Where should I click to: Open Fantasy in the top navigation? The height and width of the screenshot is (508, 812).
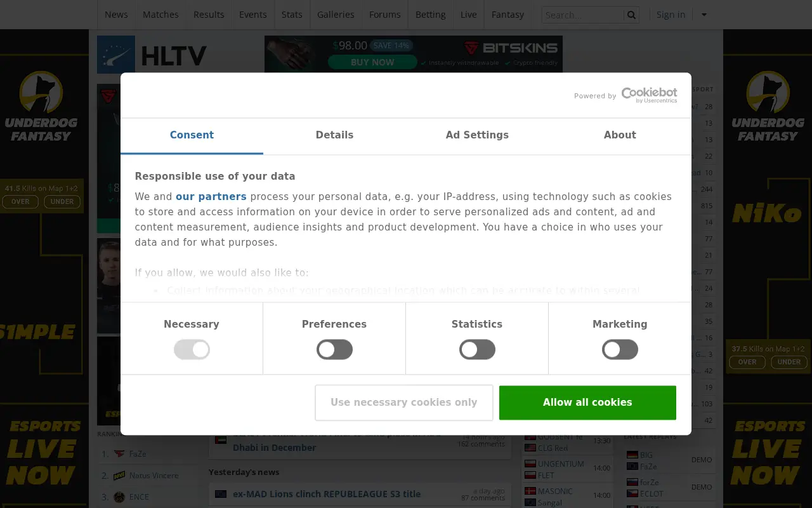[508, 15]
